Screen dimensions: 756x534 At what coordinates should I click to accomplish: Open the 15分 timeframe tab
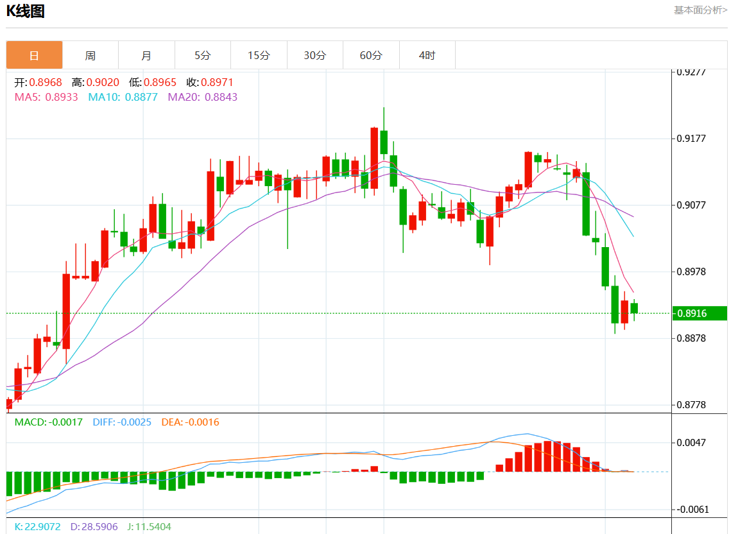(x=259, y=55)
